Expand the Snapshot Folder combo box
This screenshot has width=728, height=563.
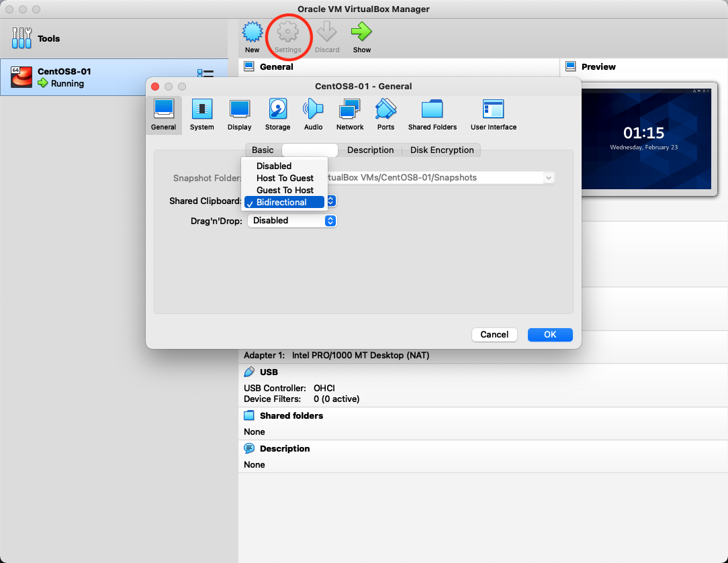548,178
